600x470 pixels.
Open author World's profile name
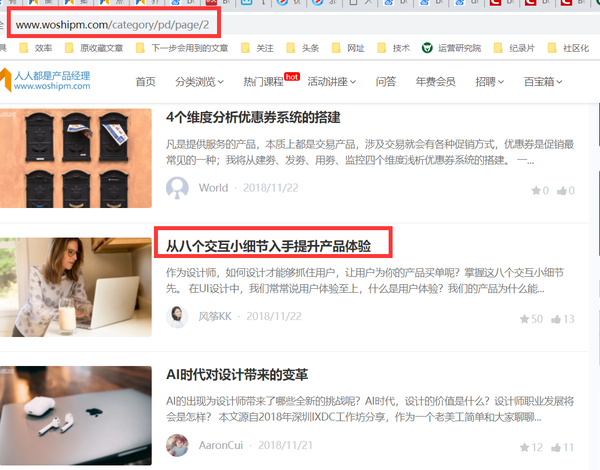click(214, 188)
